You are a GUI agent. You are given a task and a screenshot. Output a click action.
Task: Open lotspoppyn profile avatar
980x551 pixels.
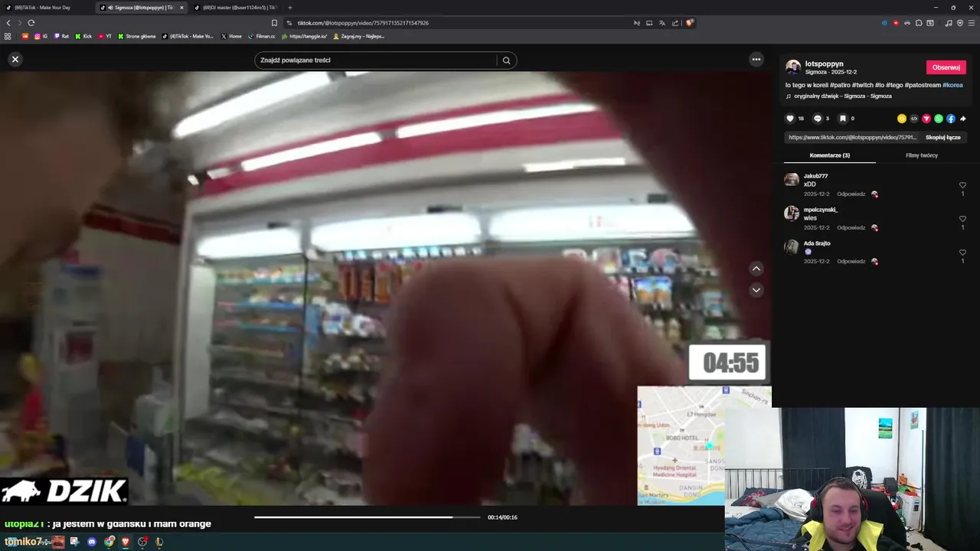[x=793, y=67]
